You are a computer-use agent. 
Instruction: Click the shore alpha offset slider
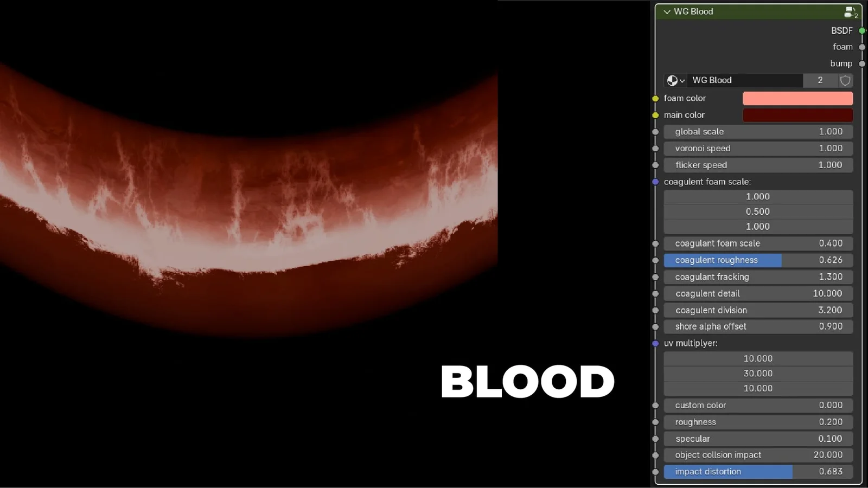click(758, 326)
